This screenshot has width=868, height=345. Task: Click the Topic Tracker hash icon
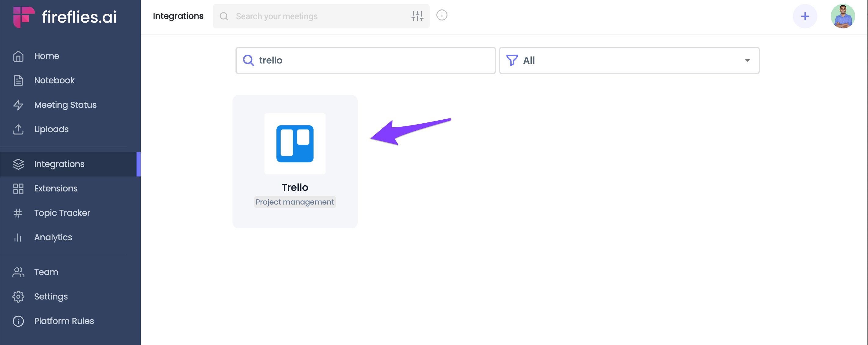pos(17,213)
